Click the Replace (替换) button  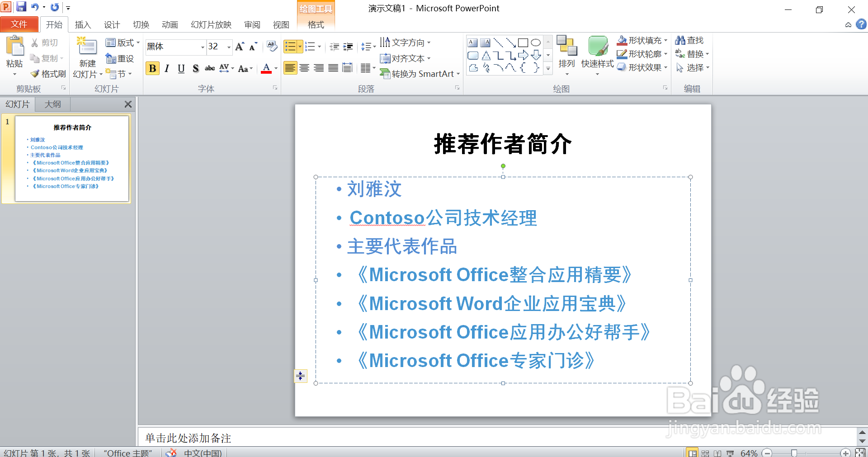click(x=692, y=54)
